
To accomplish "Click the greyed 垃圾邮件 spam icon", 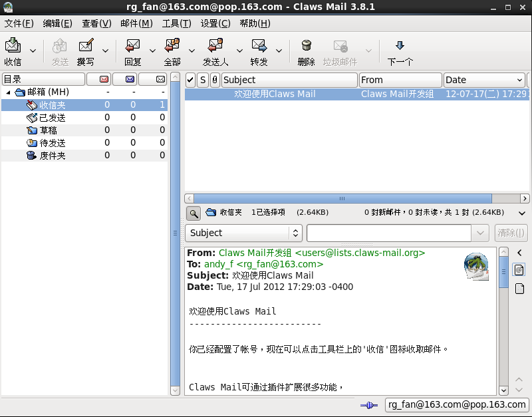I will (x=340, y=46).
